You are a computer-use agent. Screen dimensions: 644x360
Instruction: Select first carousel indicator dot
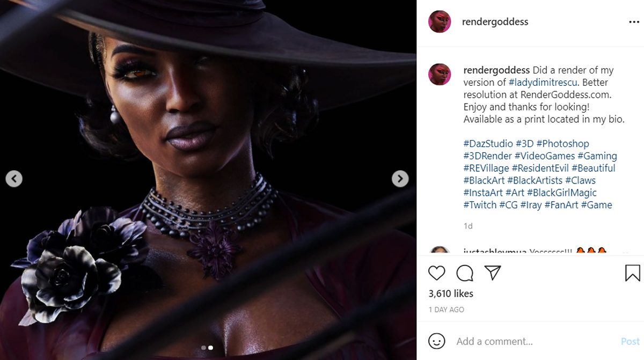coord(203,348)
